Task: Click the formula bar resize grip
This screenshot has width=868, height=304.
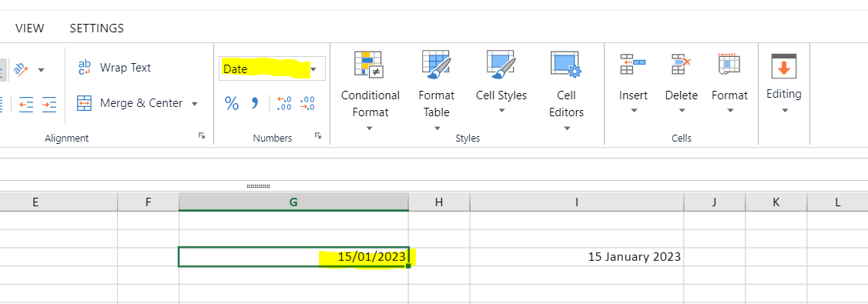Action: click(x=258, y=186)
